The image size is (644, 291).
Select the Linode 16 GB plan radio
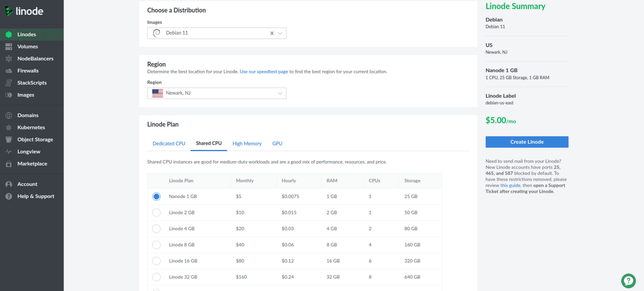pyautogui.click(x=157, y=261)
